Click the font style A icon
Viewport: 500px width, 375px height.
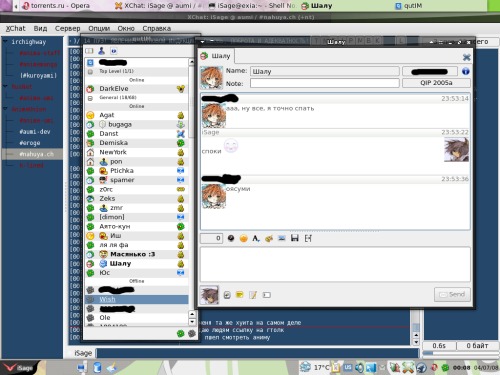pos(256,238)
